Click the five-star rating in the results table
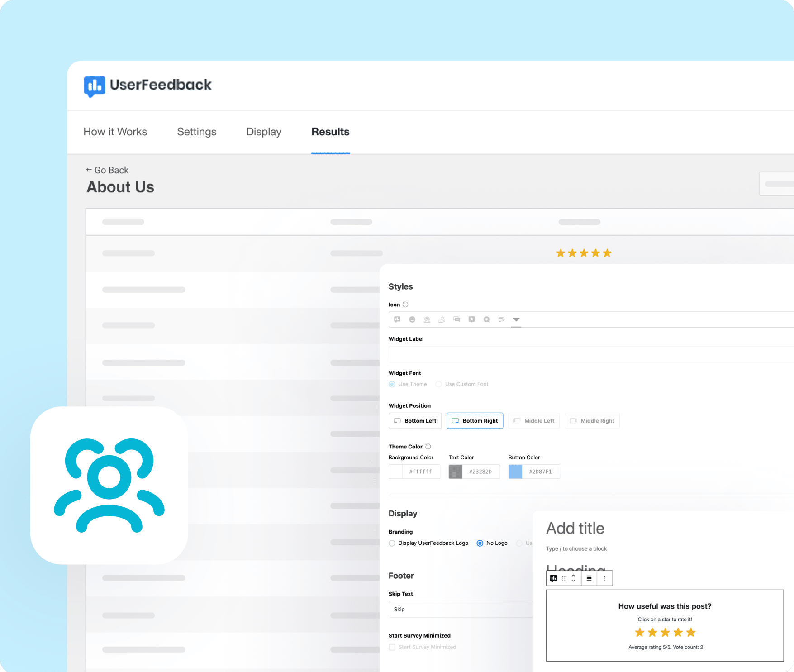Screen dimensions: 794x672 pos(584,253)
